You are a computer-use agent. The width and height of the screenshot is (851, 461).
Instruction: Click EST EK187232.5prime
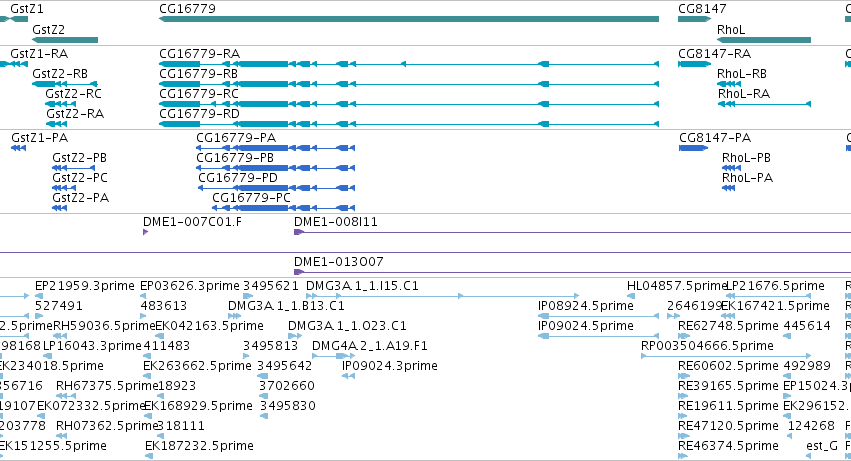coord(199,447)
